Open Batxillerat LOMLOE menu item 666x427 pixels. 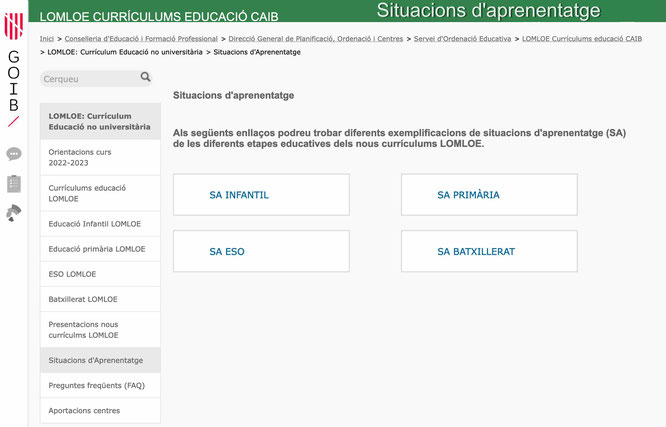tap(100, 299)
